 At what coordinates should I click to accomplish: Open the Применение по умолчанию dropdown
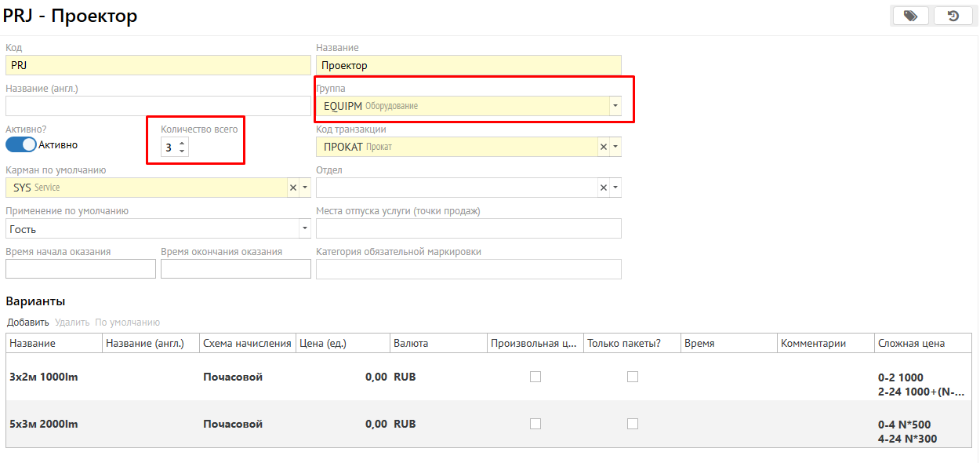304,229
